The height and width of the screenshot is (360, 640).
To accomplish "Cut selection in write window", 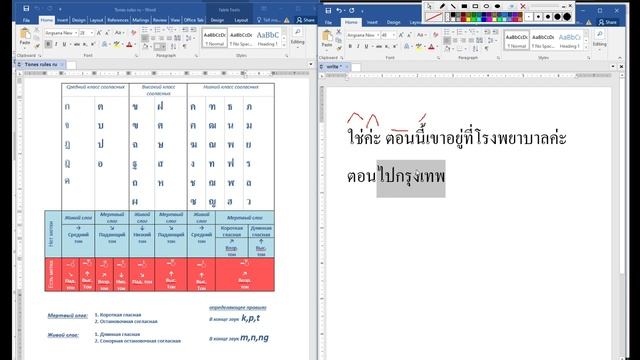I will [x=338, y=32].
